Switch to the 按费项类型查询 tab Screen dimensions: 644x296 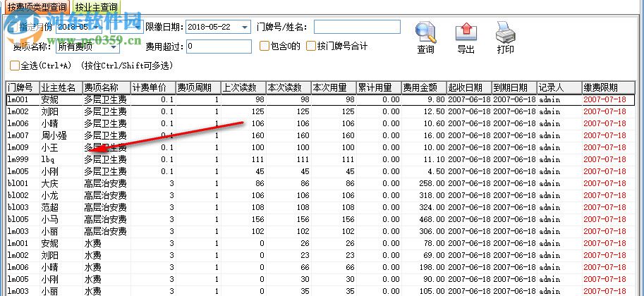point(37,6)
